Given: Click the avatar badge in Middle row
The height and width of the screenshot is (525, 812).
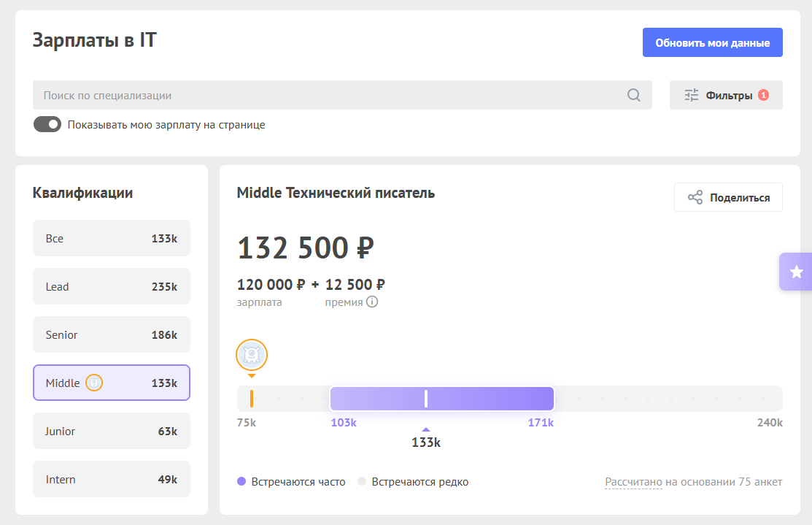Looking at the screenshot, I should pyautogui.click(x=94, y=383).
